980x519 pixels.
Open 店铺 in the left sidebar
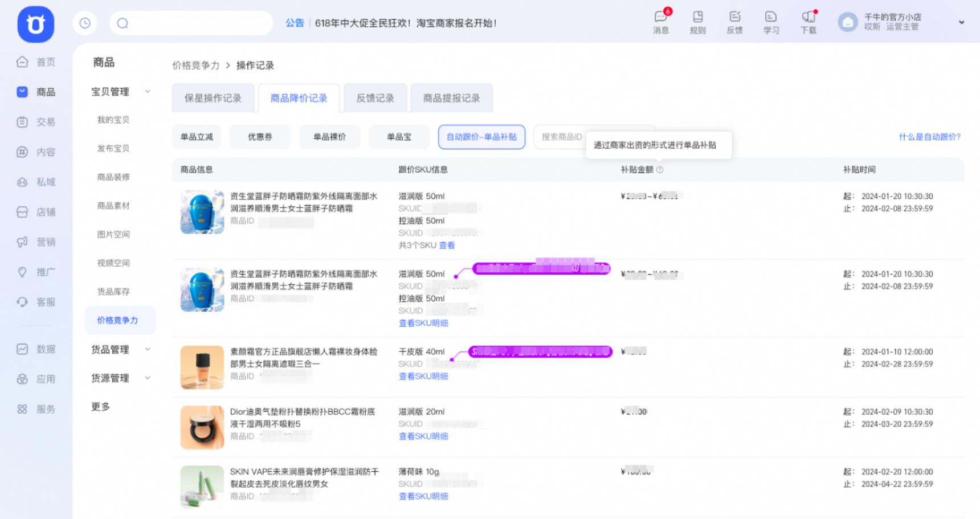[x=36, y=212]
